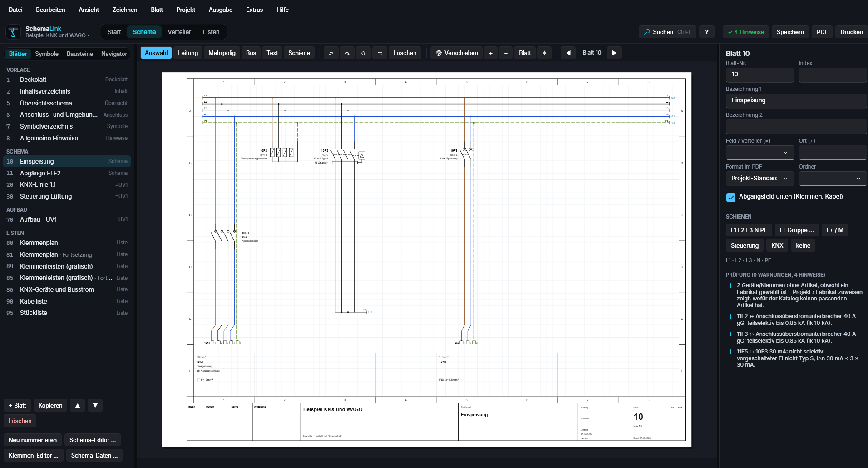
Task: Activate the Verschieben pan tool
Action: click(x=457, y=53)
